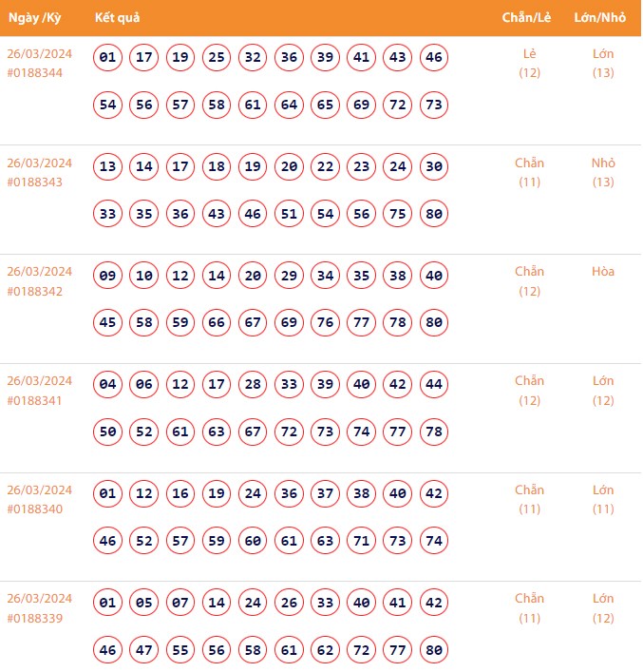The height and width of the screenshot is (672, 643).
Task: Select the "Kết quả" column header
Action: click(117, 18)
